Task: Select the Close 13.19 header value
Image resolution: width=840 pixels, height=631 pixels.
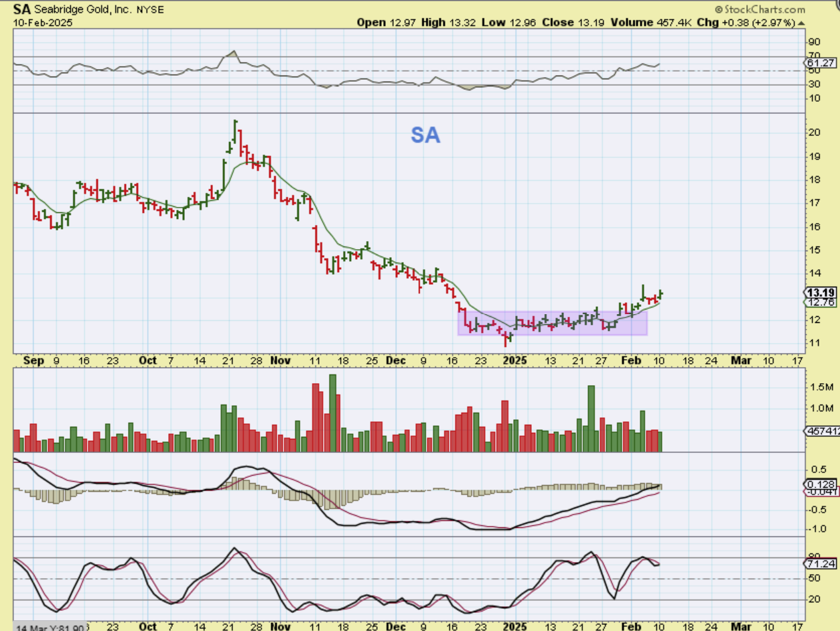Action: [x=574, y=22]
